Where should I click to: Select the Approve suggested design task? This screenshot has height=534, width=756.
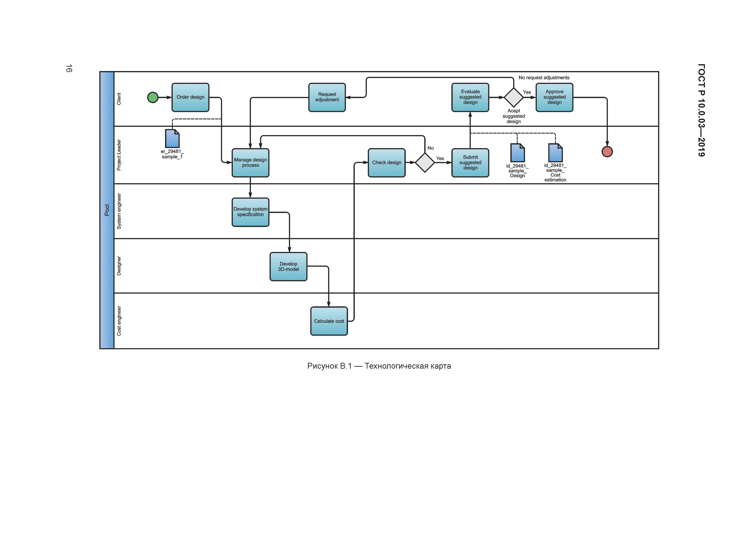[x=555, y=97]
